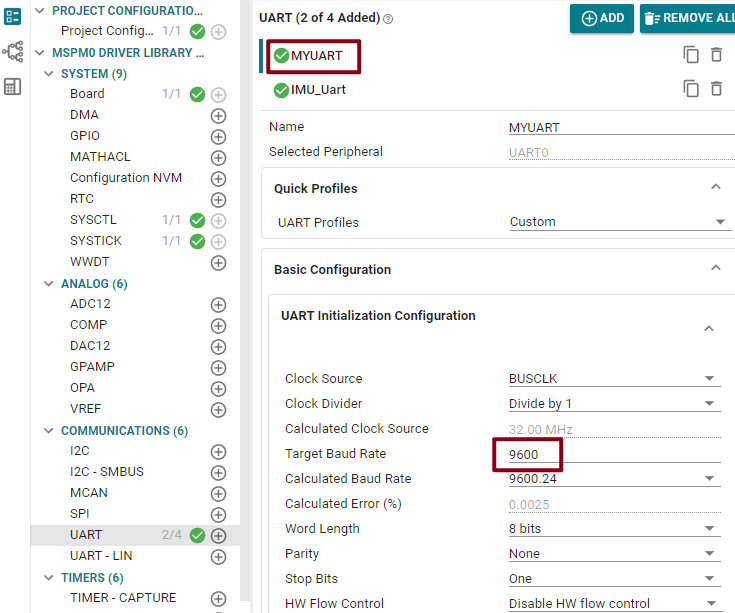Add a GPAMP module instance
The image size is (735, 613).
pos(218,368)
